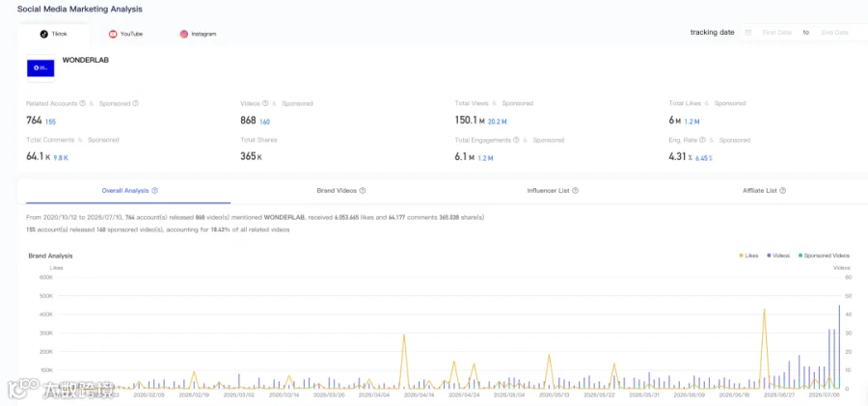Select the 365 K total shares value
Viewport: 868px width, 406px height.
point(251,157)
